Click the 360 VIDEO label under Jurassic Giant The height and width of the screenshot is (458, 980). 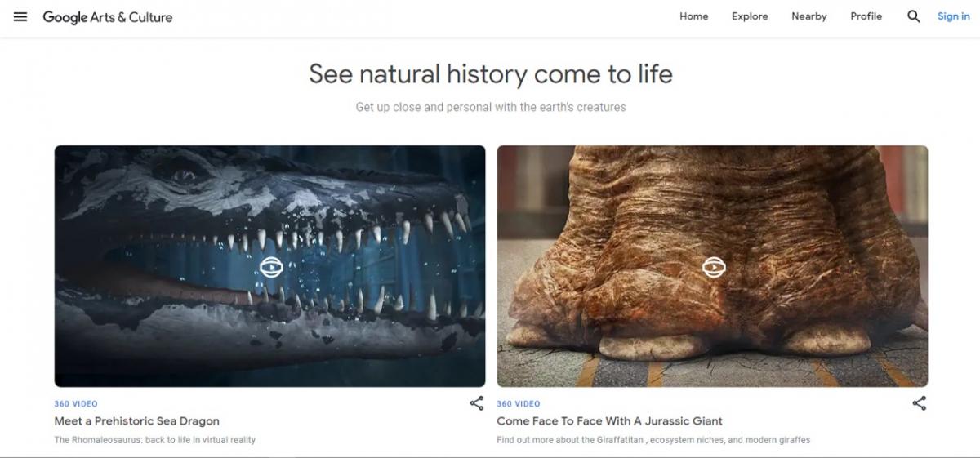point(519,404)
